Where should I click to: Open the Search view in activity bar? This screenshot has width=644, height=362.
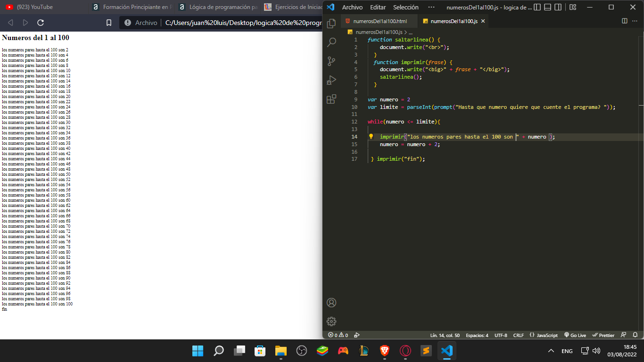331,42
